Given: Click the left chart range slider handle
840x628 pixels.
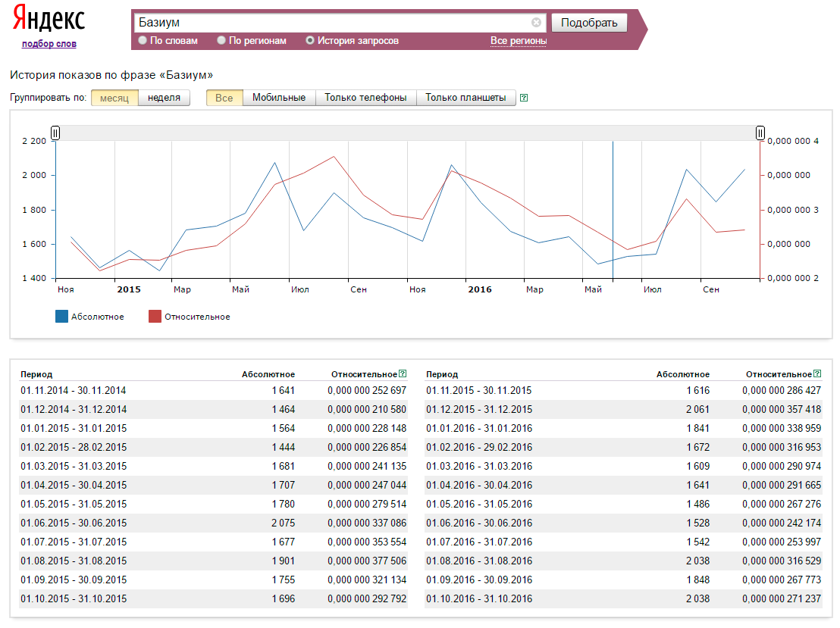Looking at the screenshot, I should pyautogui.click(x=55, y=133).
